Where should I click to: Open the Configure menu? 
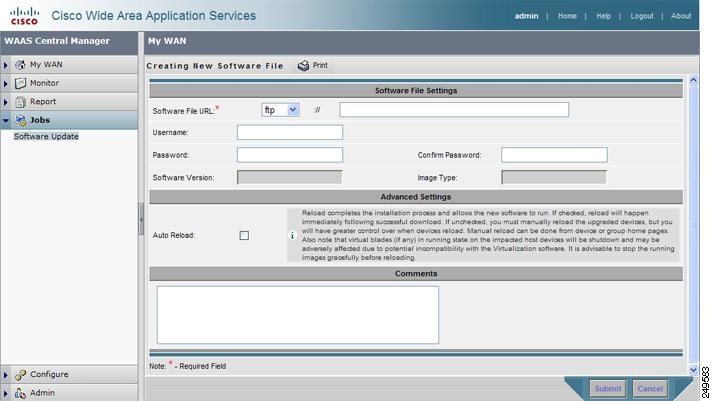pyautogui.click(x=69, y=375)
